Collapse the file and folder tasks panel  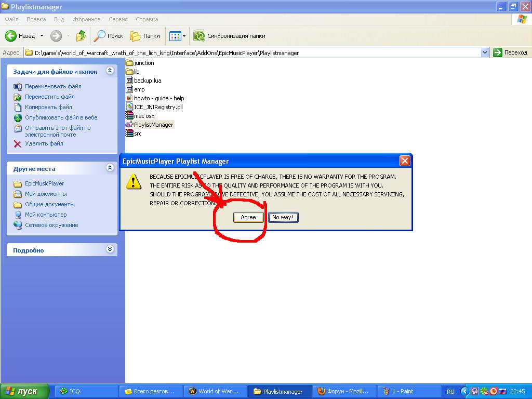coord(110,71)
